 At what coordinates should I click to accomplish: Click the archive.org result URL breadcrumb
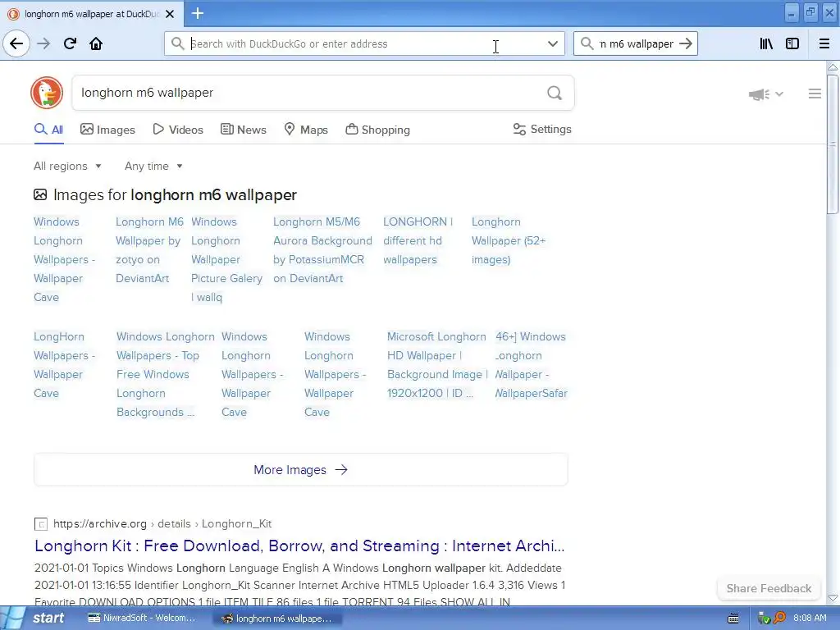pos(162,523)
